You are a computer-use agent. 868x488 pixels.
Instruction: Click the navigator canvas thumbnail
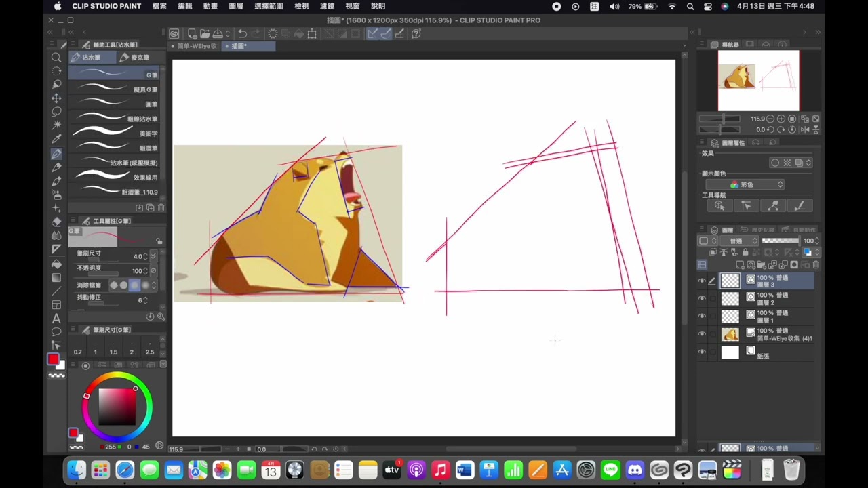pyautogui.click(x=758, y=80)
